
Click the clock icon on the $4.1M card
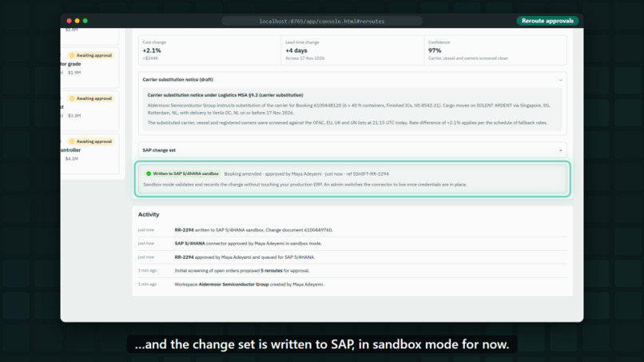(72, 141)
